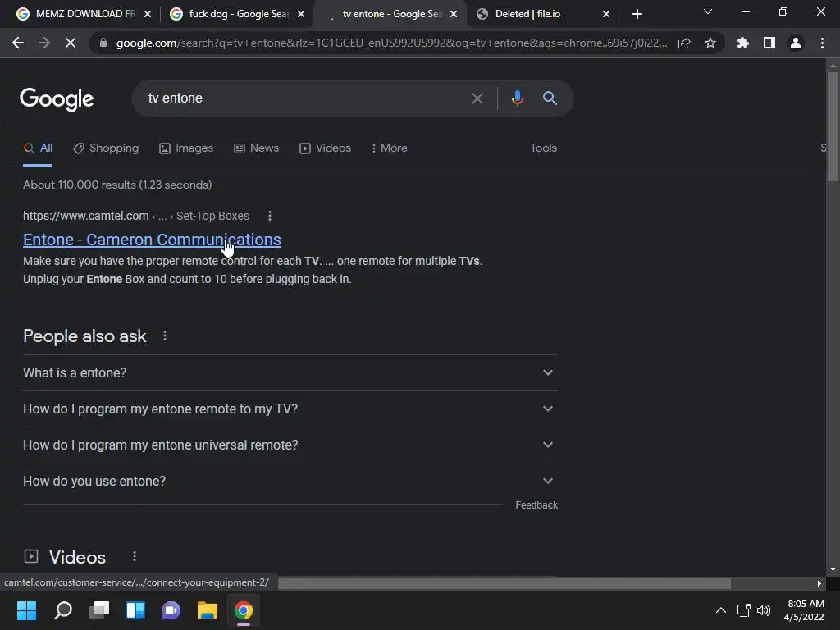Close the 'fuck dog' search tab
This screenshot has height=630, width=840.
point(301,14)
